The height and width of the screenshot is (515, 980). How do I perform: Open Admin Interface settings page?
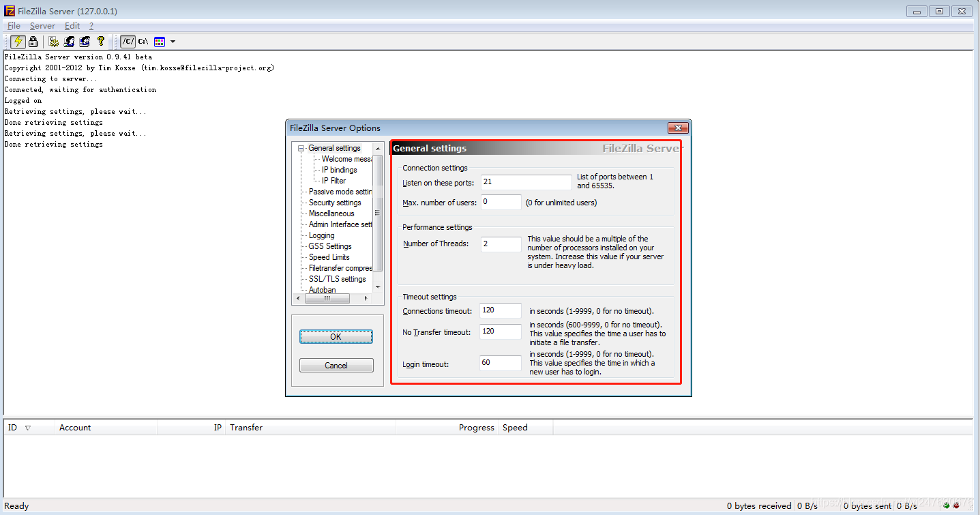click(340, 224)
